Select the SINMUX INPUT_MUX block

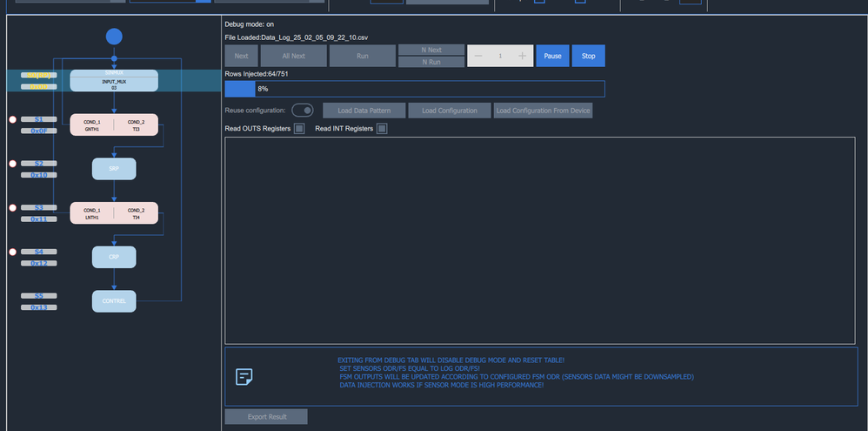(114, 80)
